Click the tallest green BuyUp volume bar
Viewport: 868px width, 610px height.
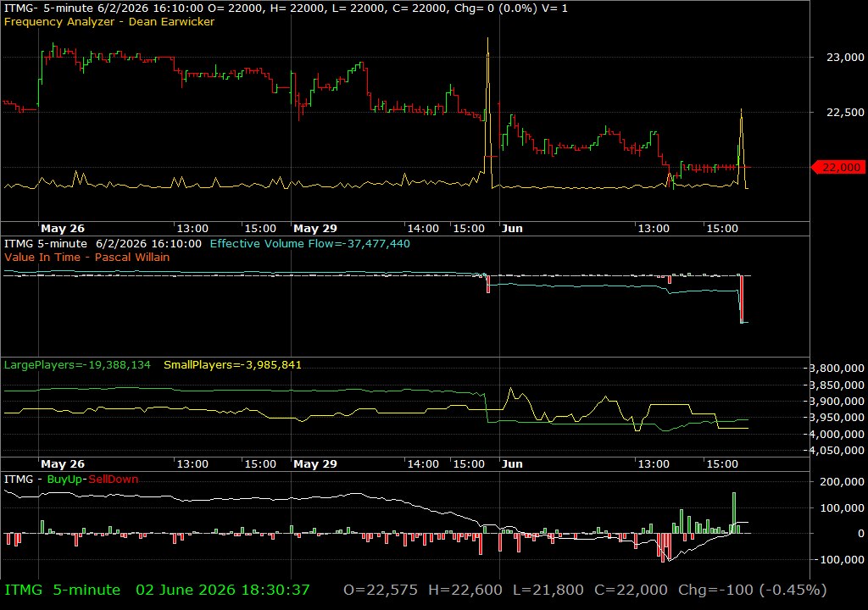(734, 513)
